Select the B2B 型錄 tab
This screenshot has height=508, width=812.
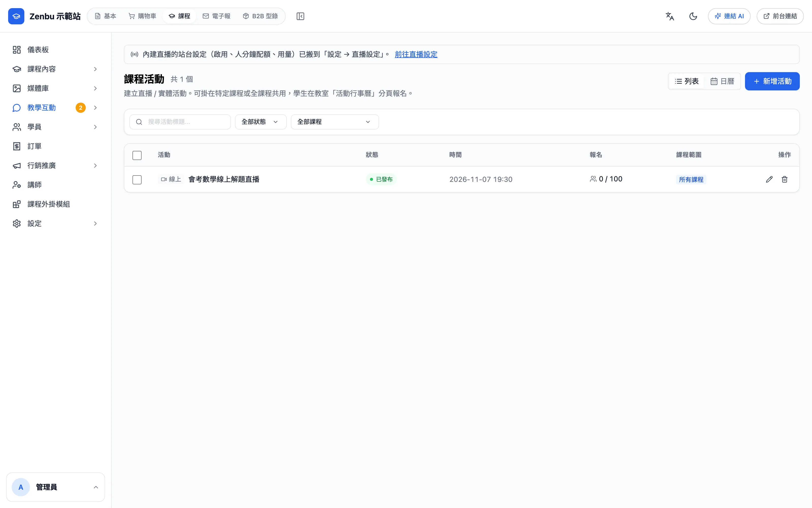click(260, 16)
